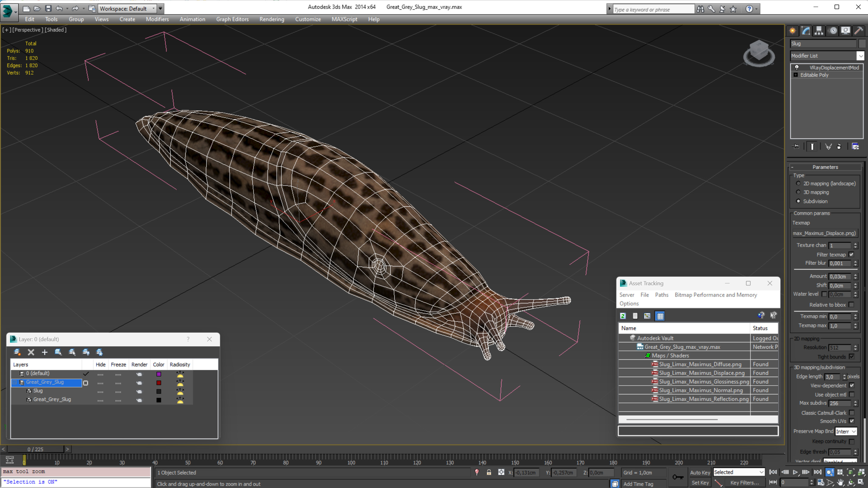Click Refresh icon in Asset Tracking
Image resolution: width=868 pixels, height=488 pixels.
[623, 316]
